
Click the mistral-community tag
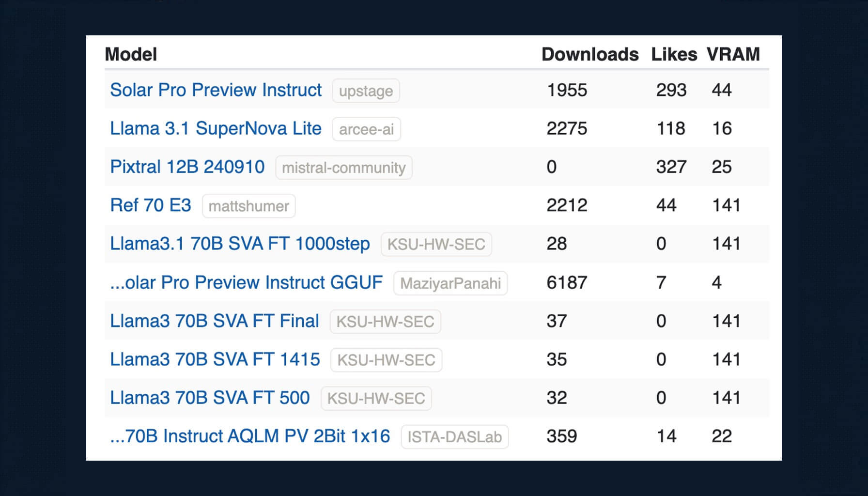344,168
